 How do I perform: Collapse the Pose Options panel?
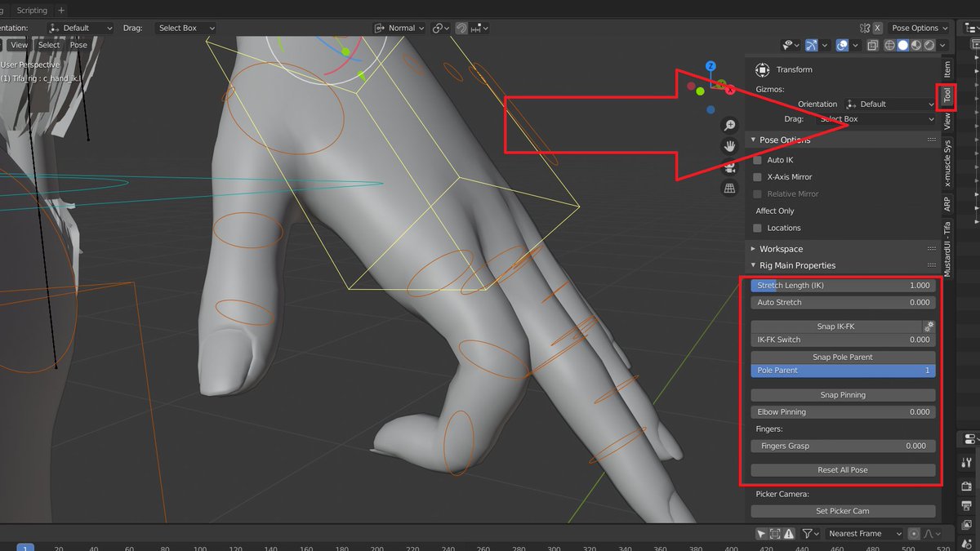click(753, 140)
